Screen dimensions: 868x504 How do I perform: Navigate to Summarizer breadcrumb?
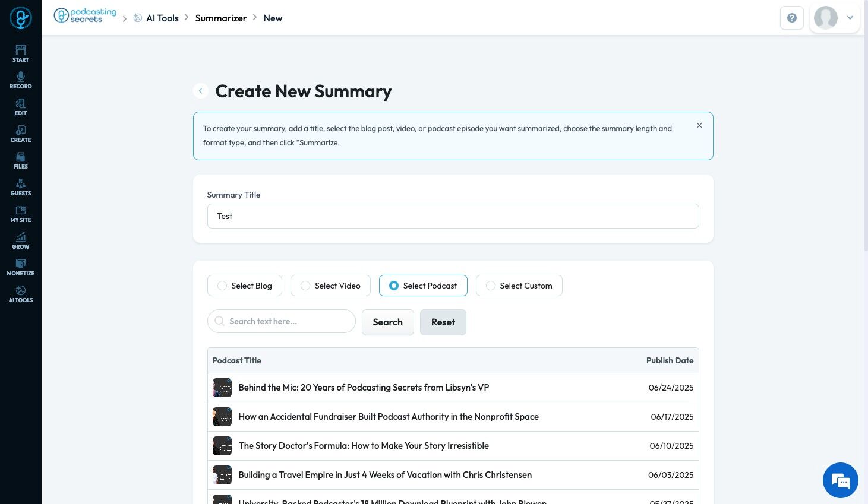click(220, 18)
